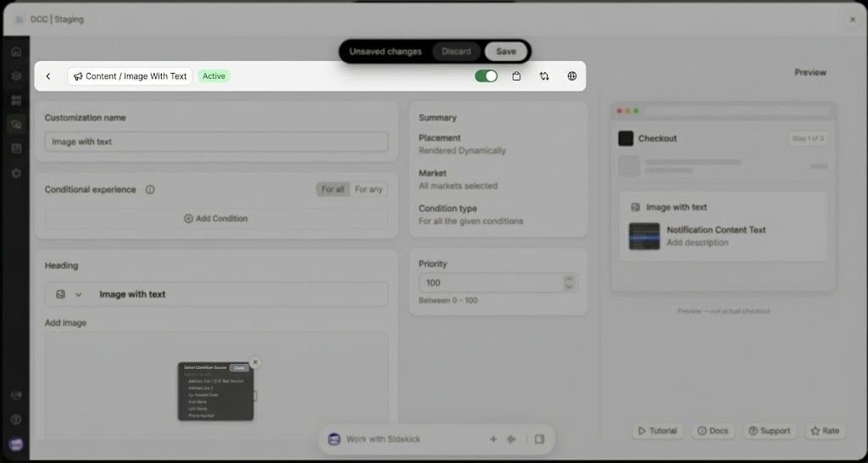This screenshot has height=463, width=868.
Task: Toggle the active status switch off
Action: tap(486, 76)
